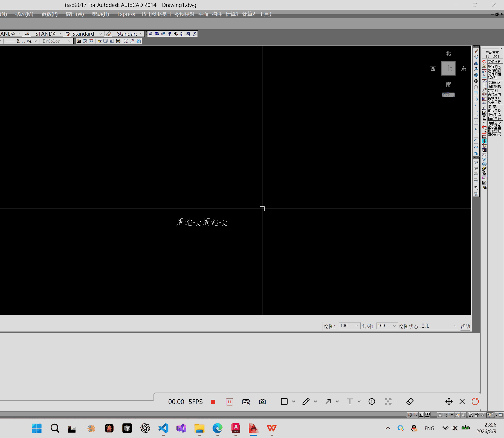
Task: Click the 齐 align icon in TS toolbar
Action: (x=195, y=34)
